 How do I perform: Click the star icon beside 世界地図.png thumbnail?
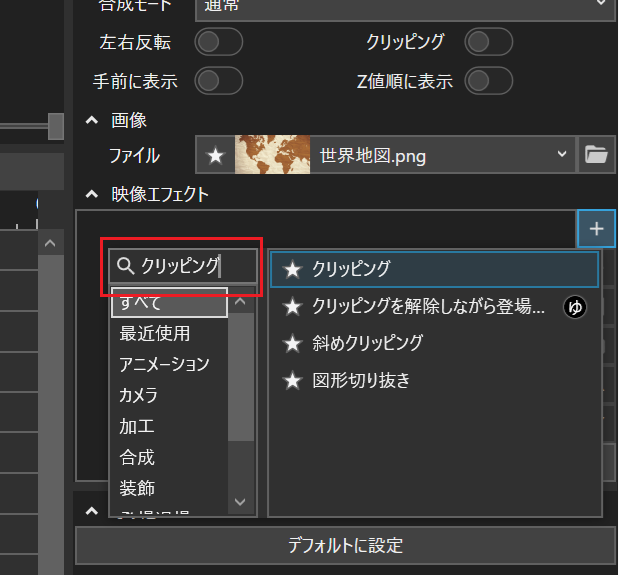pos(215,155)
